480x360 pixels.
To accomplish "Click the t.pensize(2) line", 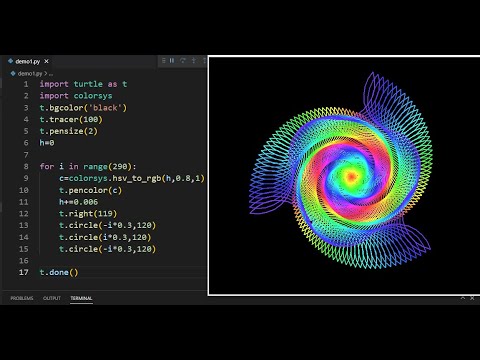I will [69, 131].
